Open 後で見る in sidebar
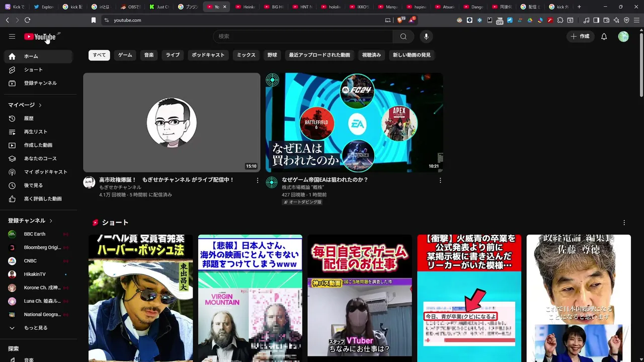This screenshot has width=644, height=362. (38, 186)
